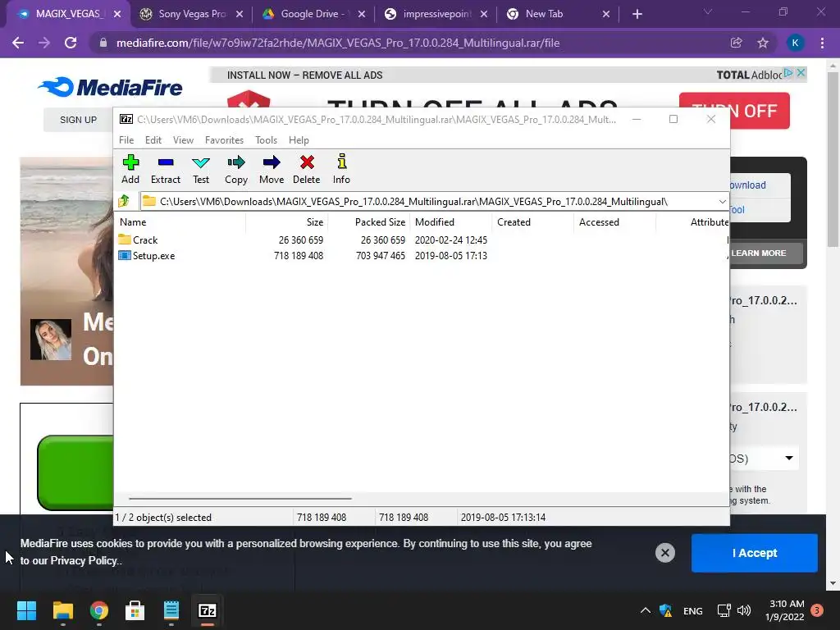Viewport: 840px width, 630px height.
Task: Open File Explorer from the taskbar
Action: (62, 610)
